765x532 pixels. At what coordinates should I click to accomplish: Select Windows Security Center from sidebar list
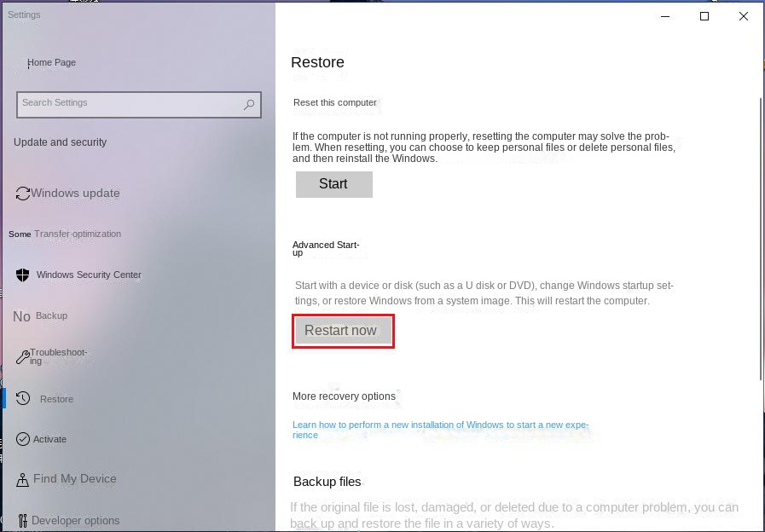87,275
